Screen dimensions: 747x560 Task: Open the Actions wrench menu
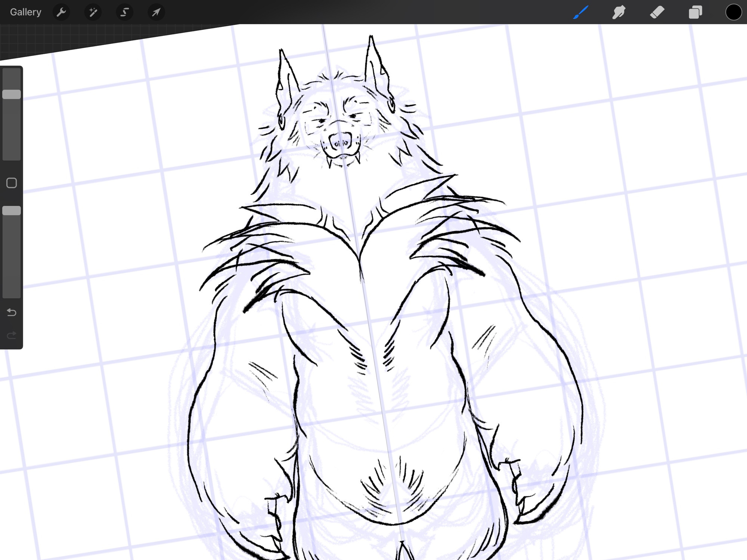(x=61, y=12)
